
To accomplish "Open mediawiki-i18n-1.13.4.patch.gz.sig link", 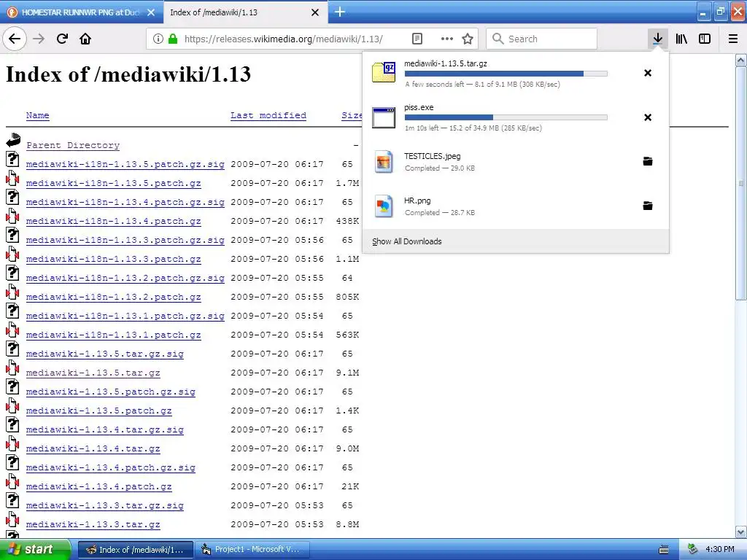I will coord(125,203).
